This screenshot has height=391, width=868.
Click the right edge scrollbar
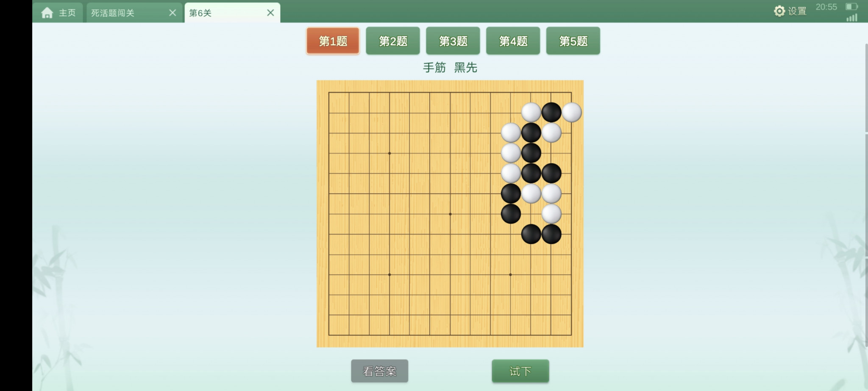[x=866, y=87]
